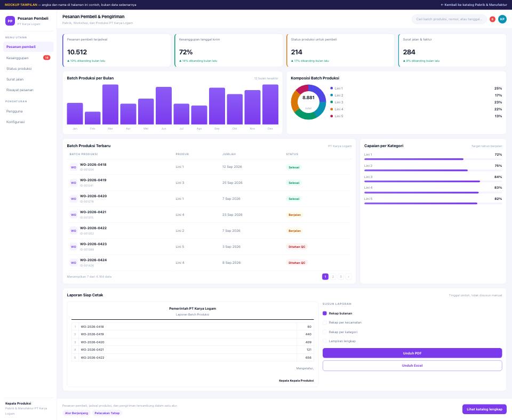Viewport: 512px width, 420px height.
Task: Click Selesai status of WO-2026-0419
Action: click(x=294, y=183)
